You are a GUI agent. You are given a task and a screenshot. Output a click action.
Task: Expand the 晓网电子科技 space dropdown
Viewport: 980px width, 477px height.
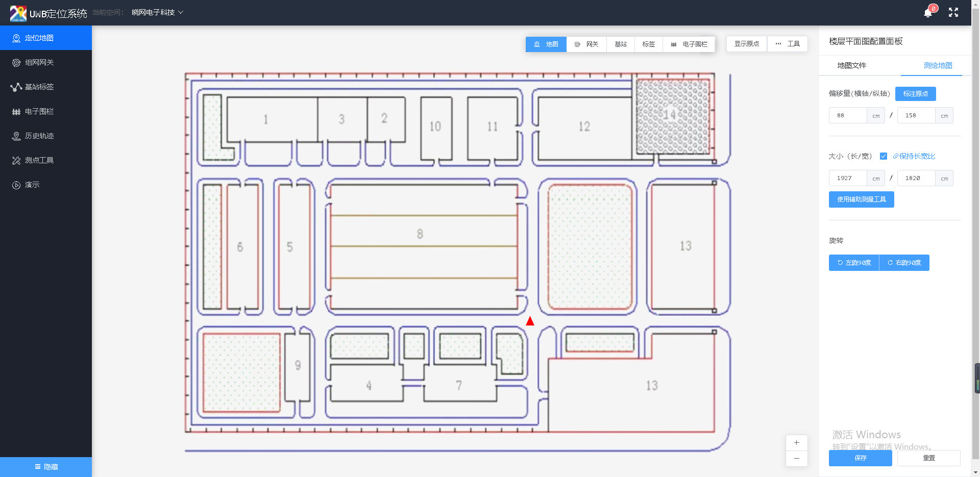[x=157, y=12]
